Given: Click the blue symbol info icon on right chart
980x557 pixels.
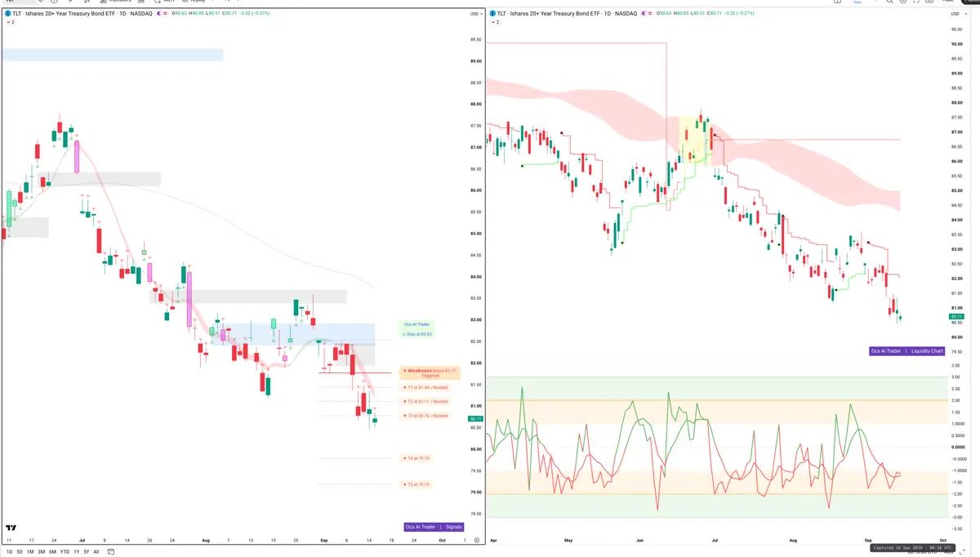Looking at the screenshot, I should [492, 14].
